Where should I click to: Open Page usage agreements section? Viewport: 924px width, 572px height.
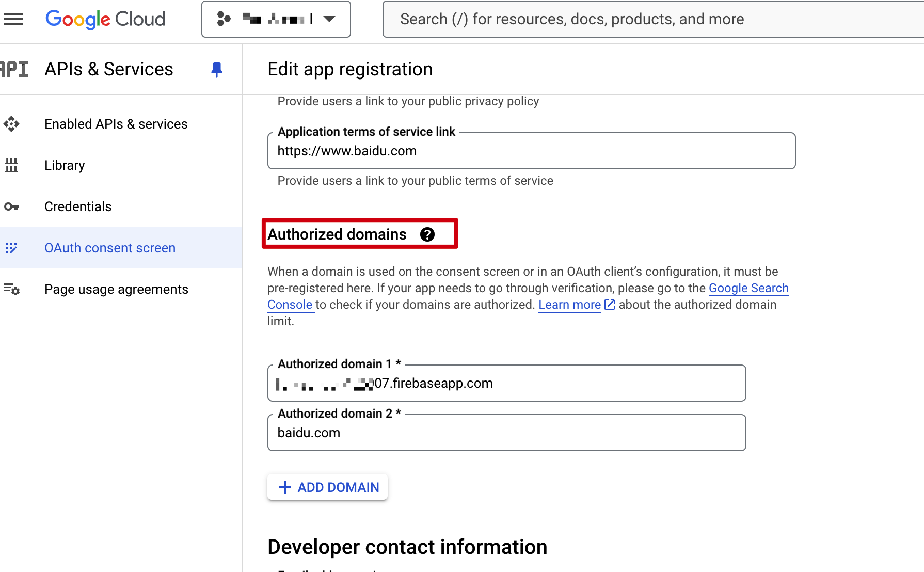click(x=116, y=289)
